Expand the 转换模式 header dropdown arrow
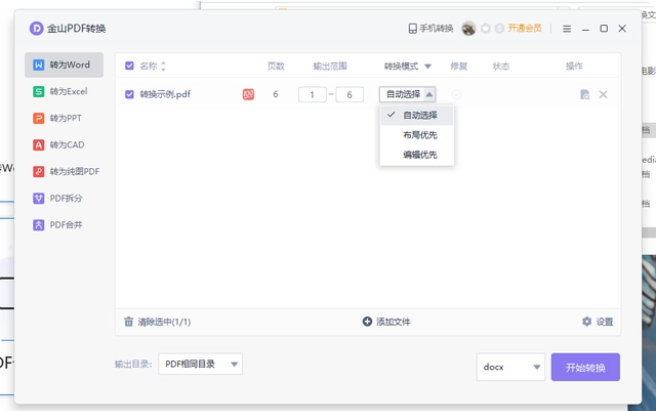Viewport: 656px width, 411px height. click(x=427, y=66)
